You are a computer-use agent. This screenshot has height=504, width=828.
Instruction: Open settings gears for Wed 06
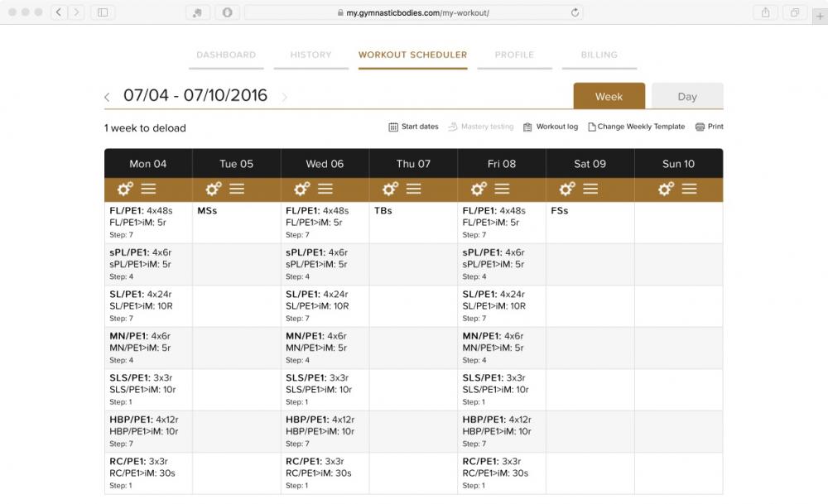(302, 189)
